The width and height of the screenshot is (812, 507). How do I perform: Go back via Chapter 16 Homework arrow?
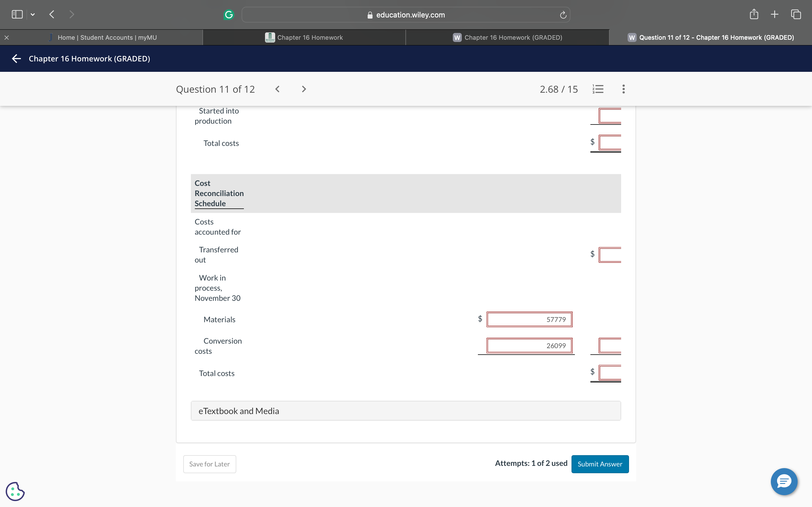tap(16, 59)
